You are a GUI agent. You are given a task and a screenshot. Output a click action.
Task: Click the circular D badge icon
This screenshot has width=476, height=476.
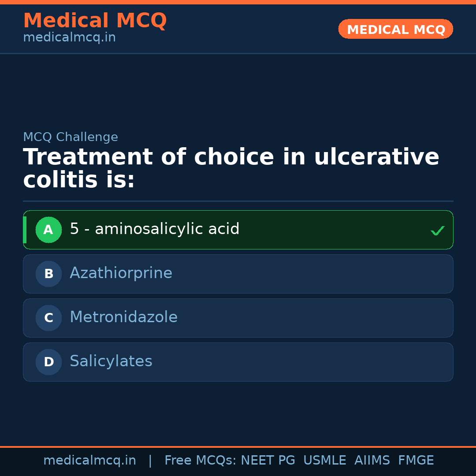pos(48,362)
